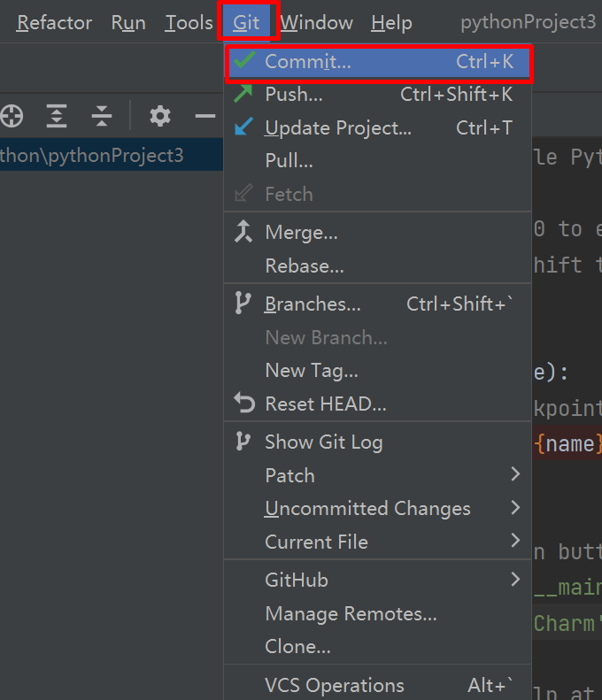602x700 pixels.
Task: Expand the Current File submenu
Action: [x=515, y=541]
